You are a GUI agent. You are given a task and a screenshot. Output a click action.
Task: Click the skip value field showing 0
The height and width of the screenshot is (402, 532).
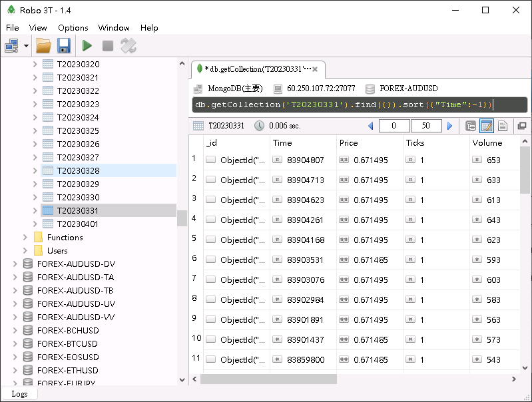(x=394, y=126)
